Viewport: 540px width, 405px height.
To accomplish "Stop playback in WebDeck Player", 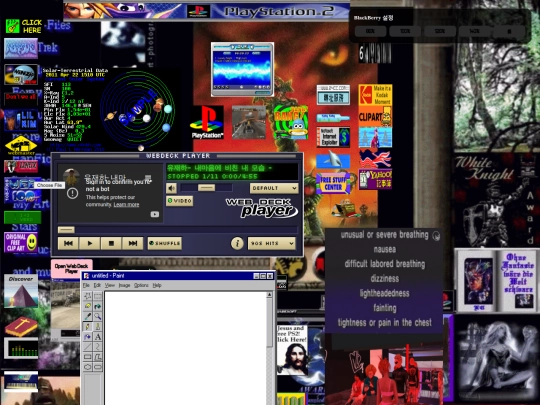I will tap(111, 243).
